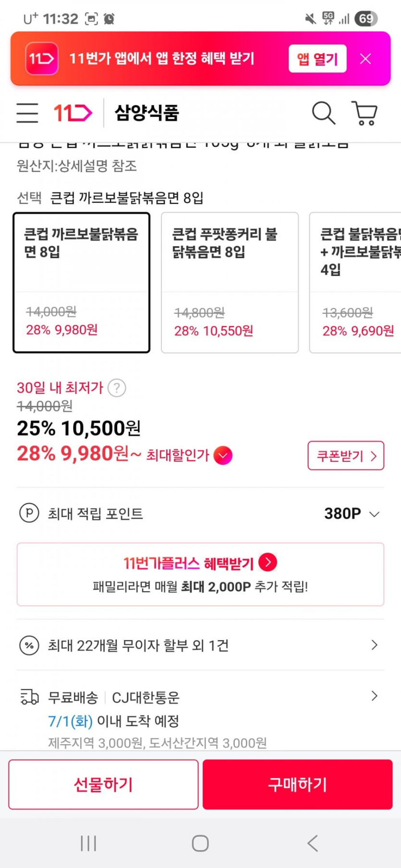Screen dimensions: 401x868
Task: Tap the 앱 열기 button
Action: click(317, 59)
